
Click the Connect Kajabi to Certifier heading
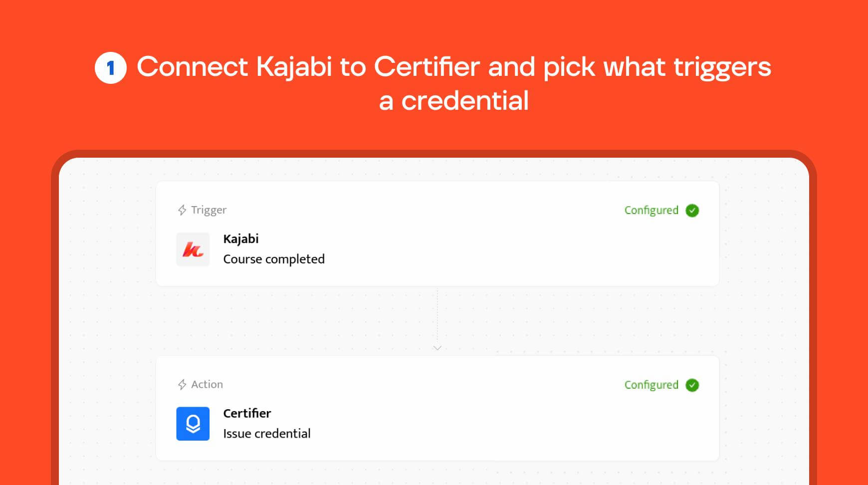(x=454, y=83)
